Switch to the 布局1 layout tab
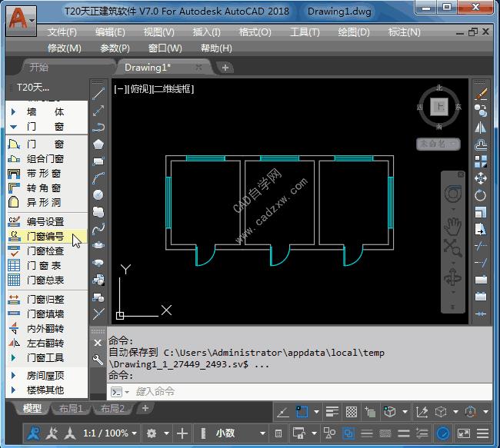This screenshot has width=500, height=448. 71,409
